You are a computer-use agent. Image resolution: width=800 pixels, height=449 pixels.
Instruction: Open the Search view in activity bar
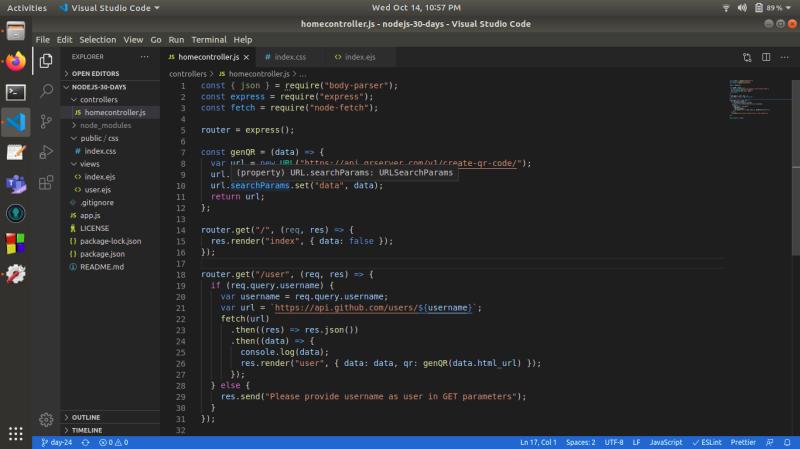coord(46,91)
